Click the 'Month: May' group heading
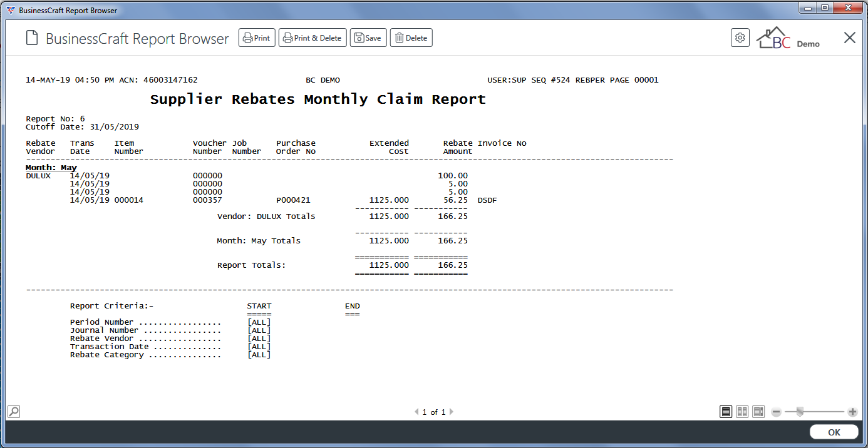The image size is (868, 448). 51,168
